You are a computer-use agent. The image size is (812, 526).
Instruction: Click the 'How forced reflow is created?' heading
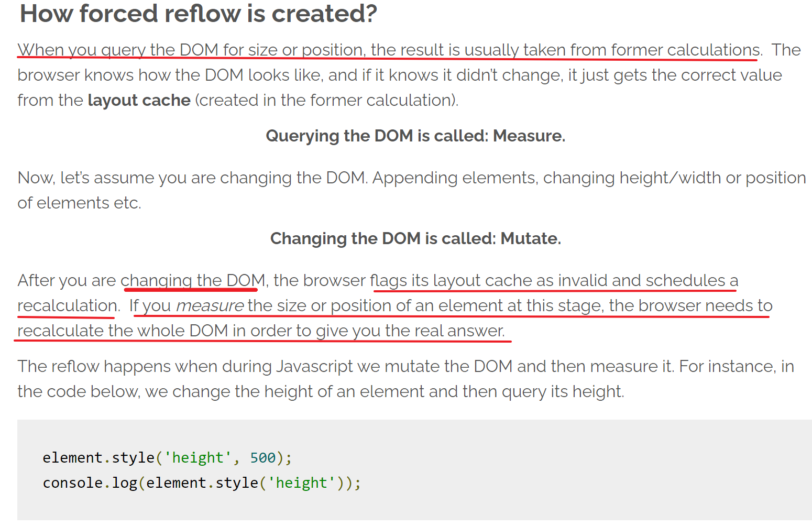[x=198, y=14]
